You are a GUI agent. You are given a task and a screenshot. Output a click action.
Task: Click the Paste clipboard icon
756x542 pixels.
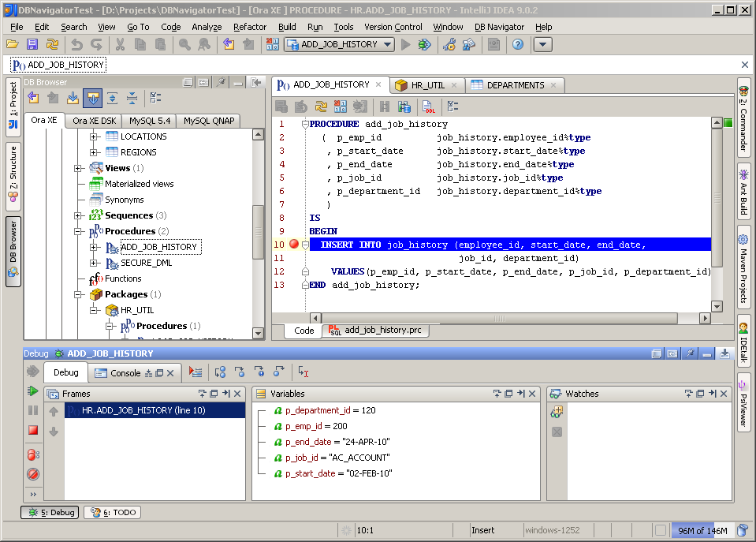[160, 44]
